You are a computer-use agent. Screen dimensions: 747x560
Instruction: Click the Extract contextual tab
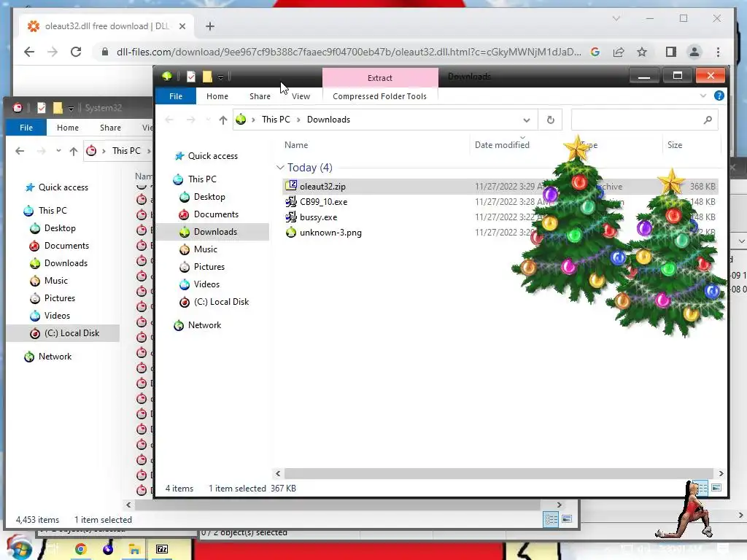click(x=379, y=77)
